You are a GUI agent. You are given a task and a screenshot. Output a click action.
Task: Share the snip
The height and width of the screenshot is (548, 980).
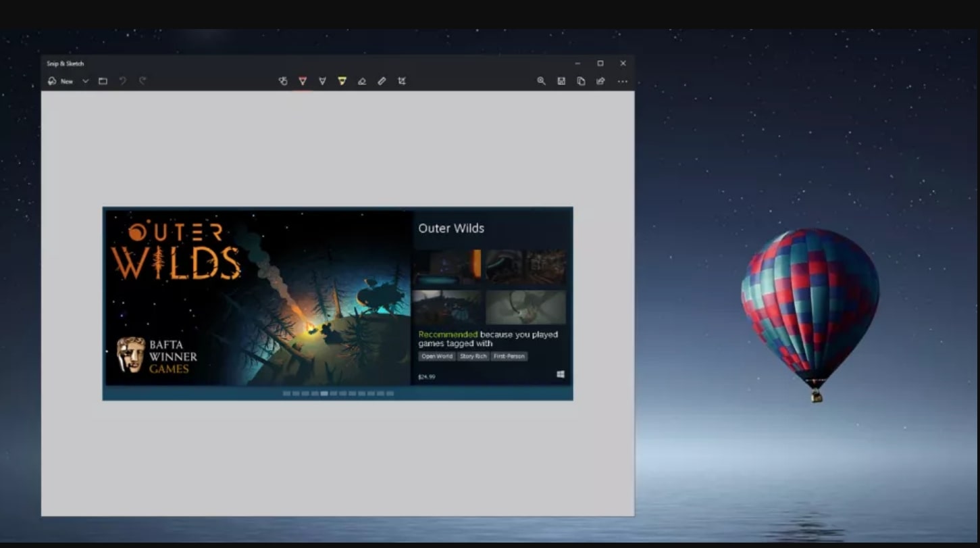tap(600, 81)
